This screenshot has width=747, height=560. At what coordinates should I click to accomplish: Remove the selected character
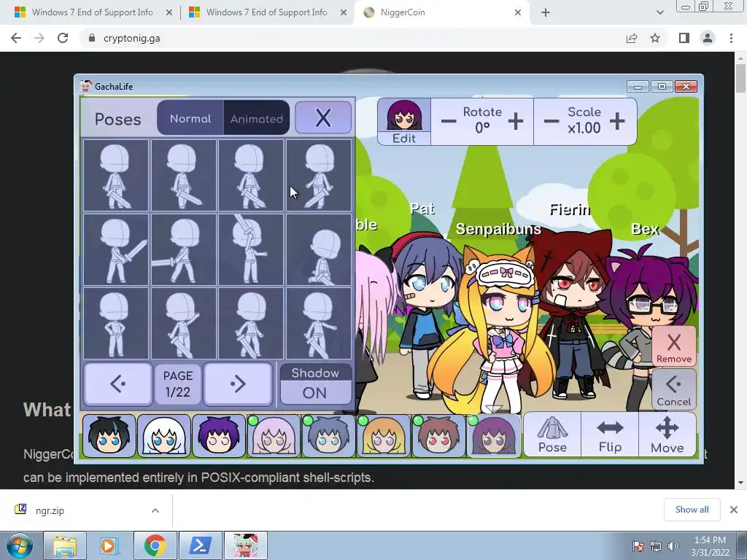click(673, 346)
